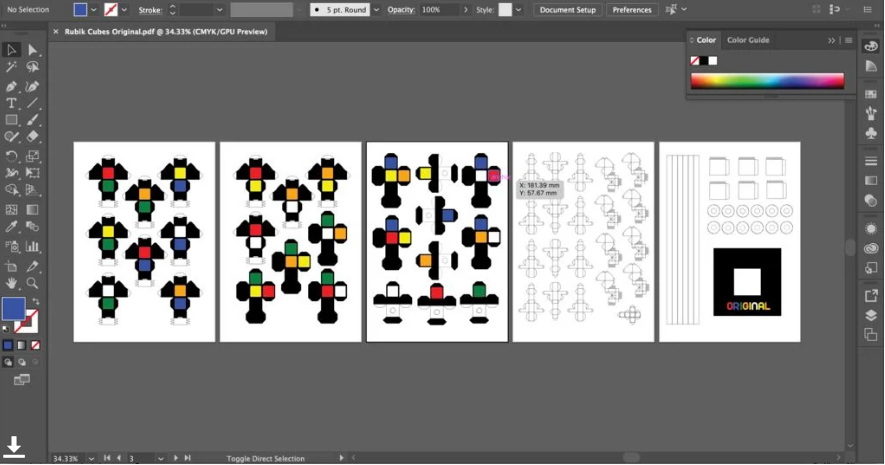Select the Scale tool
Viewport: 885px width, 465px height.
33,156
